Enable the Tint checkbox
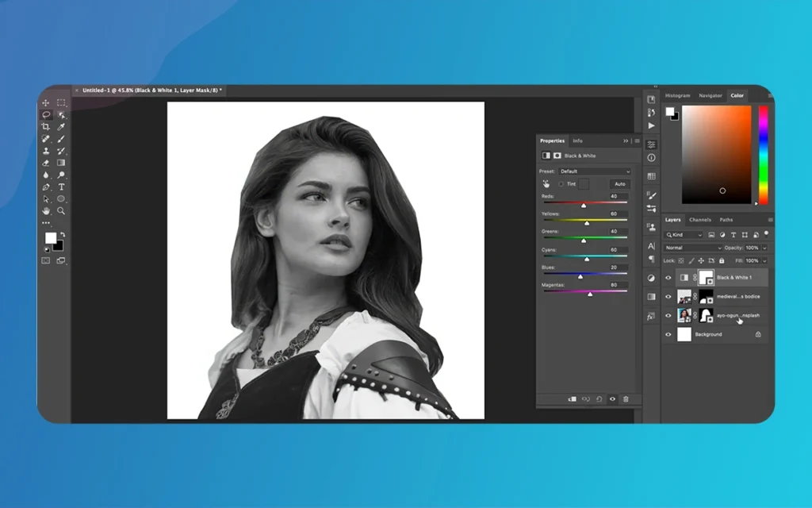The width and height of the screenshot is (812, 508). click(561, 183)
